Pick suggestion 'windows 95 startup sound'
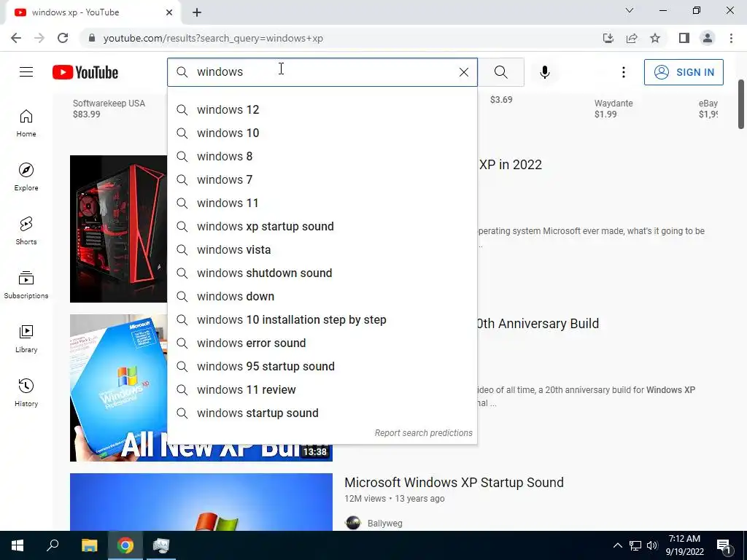The width and height of the screenshot is (747, 560). pos(322,366)
